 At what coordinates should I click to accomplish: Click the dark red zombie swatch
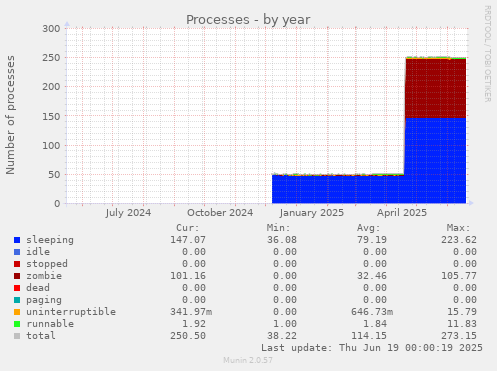coord(17,276)
